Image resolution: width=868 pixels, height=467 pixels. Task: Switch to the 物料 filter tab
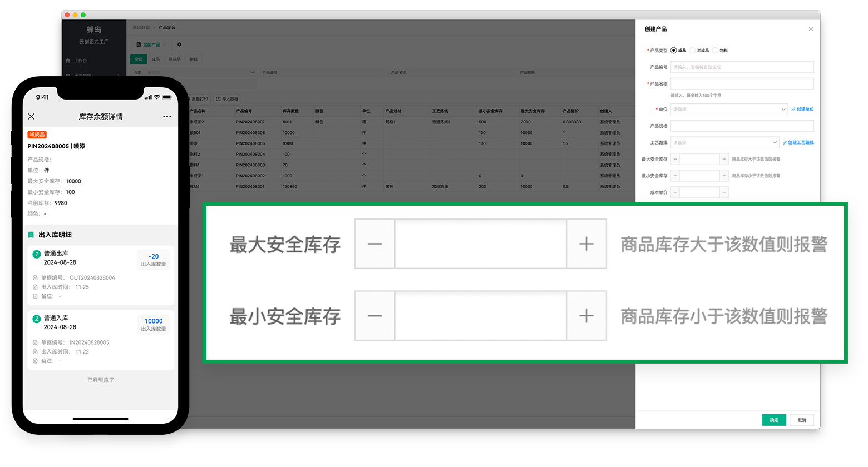pos(193,59)
